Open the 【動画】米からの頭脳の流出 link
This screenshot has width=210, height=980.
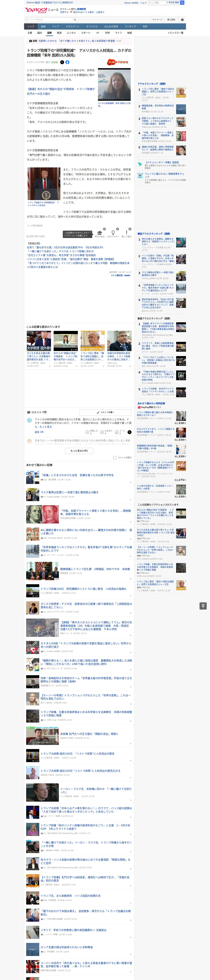click(x=61, y=91)
